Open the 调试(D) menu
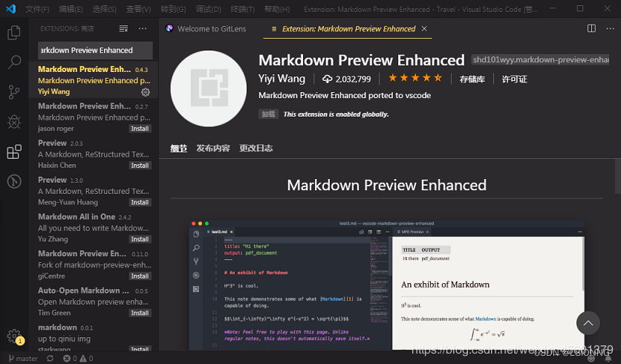 pyautogui.click(x=208, y=9)
